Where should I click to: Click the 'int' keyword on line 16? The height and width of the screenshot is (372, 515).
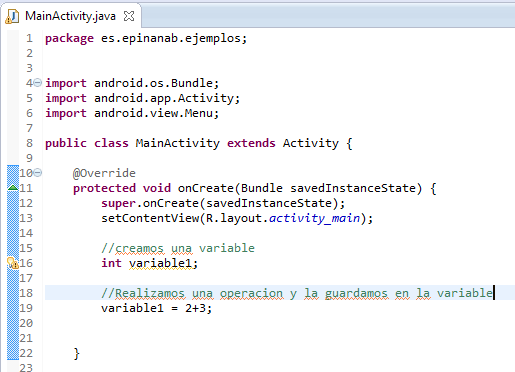point(111,263)
